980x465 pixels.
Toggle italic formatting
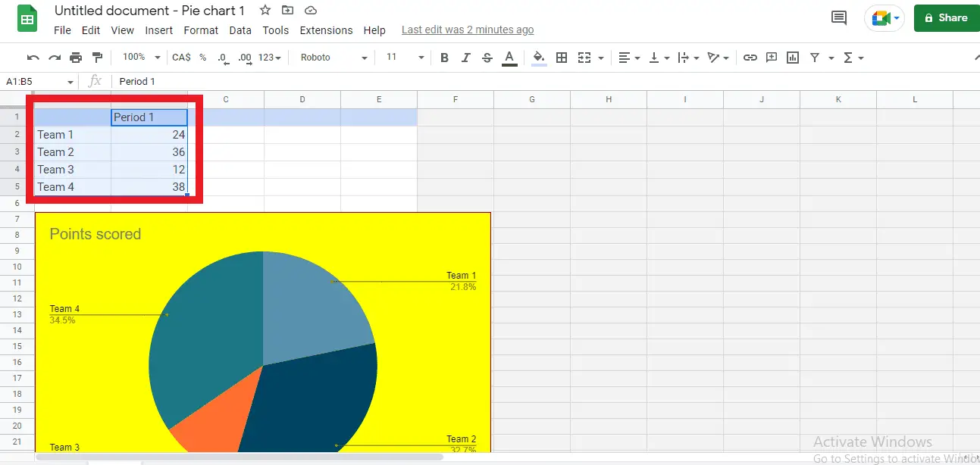465,58
